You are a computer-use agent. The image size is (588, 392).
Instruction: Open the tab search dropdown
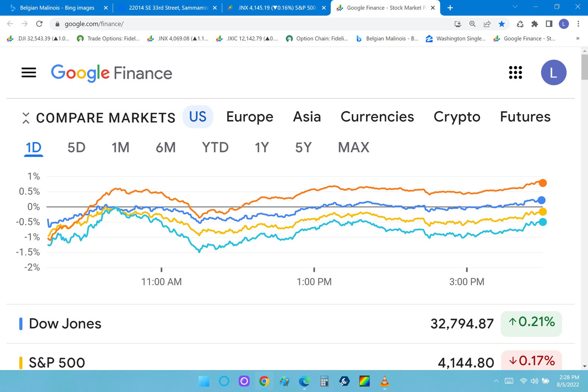click(514, 7)
